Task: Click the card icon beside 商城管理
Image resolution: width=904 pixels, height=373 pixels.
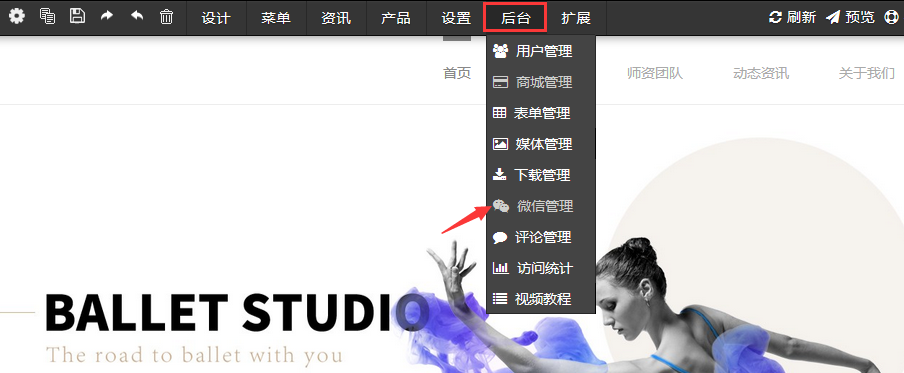Action: tap(500, 82)
